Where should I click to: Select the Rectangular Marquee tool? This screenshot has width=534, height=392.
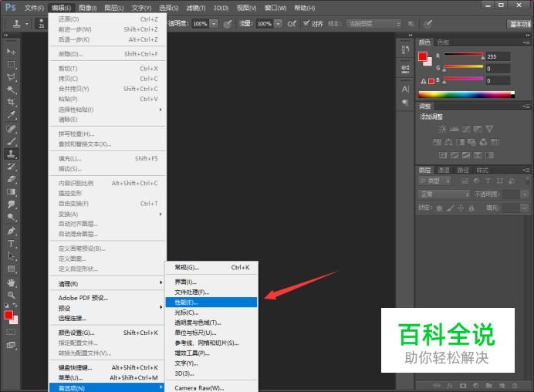point(11,64)
